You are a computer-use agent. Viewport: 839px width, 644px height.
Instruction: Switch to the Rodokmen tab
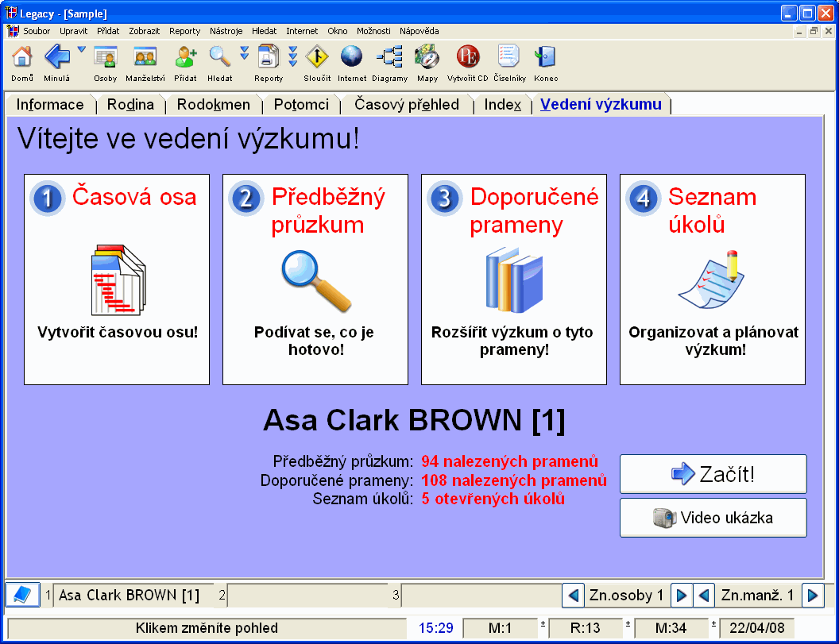(x=214, y=104)
